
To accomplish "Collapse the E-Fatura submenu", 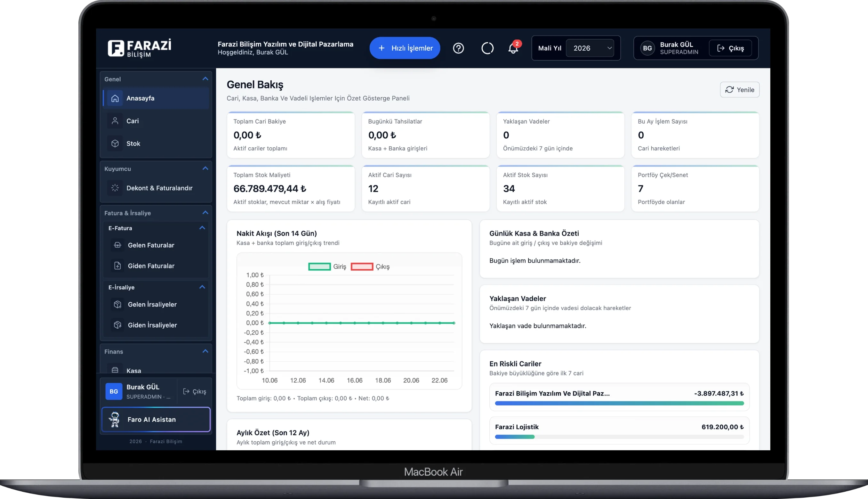I will pos(202,228).
